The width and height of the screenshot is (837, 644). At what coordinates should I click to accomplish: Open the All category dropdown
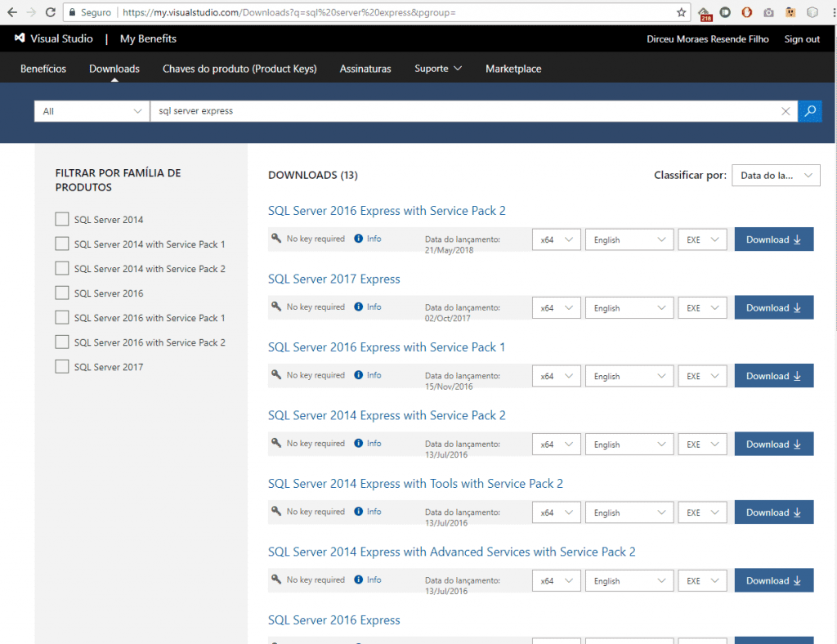92,111
